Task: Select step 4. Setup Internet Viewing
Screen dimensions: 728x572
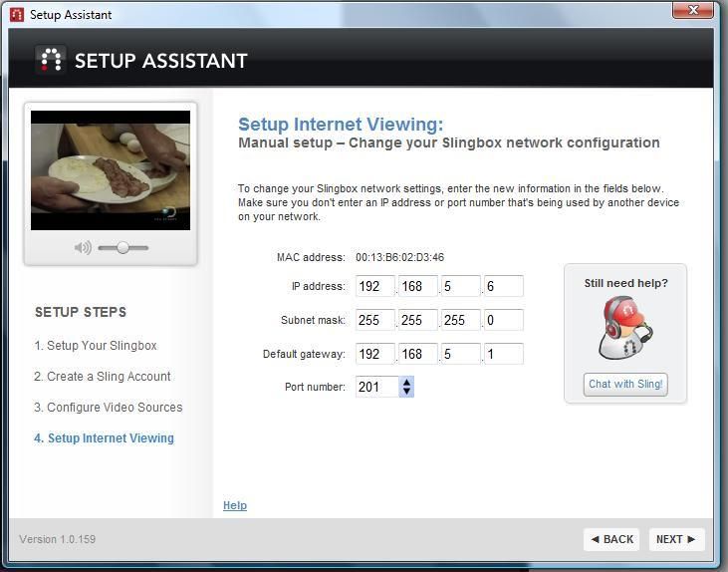Action: point(104,438)
